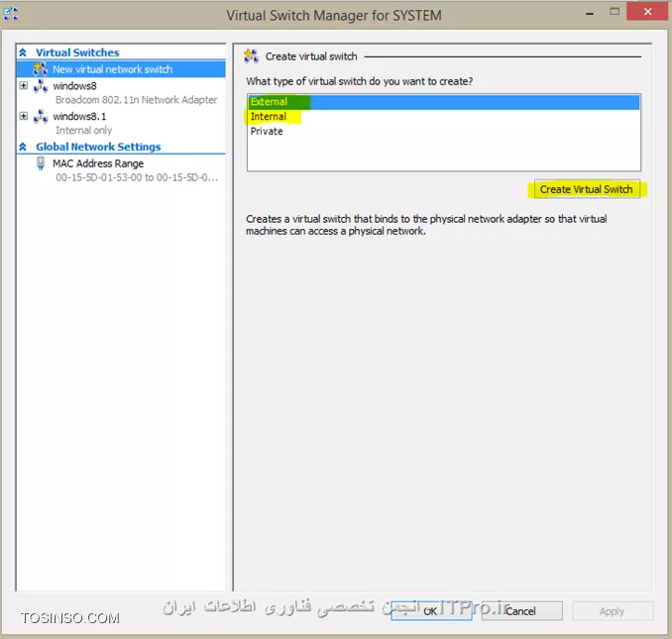This screenshot has height=639, width=672.
Task: Click the Internal only description text
Action: pyautogui.click(x=83, y=130)
